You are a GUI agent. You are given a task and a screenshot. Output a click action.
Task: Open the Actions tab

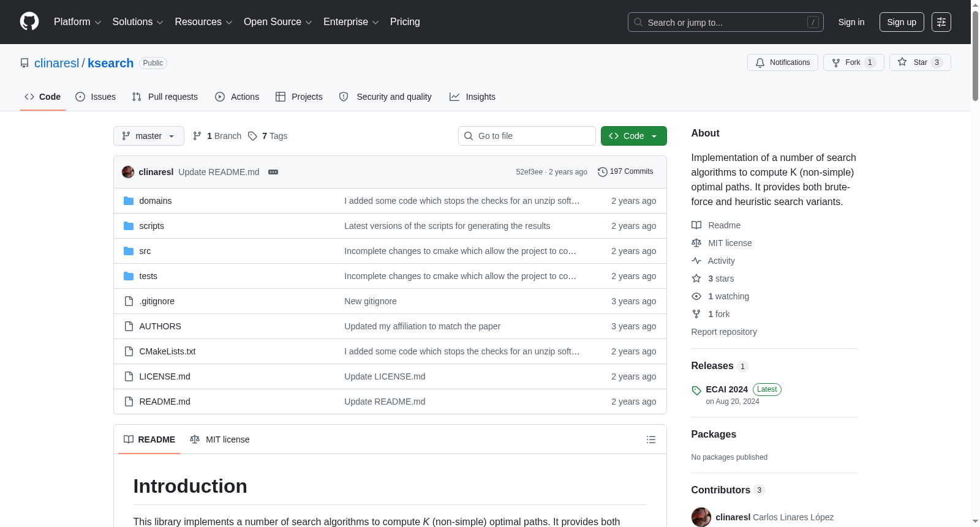coord(237,97)
